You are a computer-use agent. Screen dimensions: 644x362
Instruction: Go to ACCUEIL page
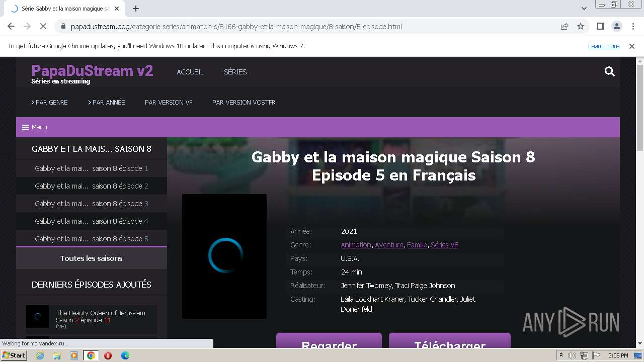(190, 72)
